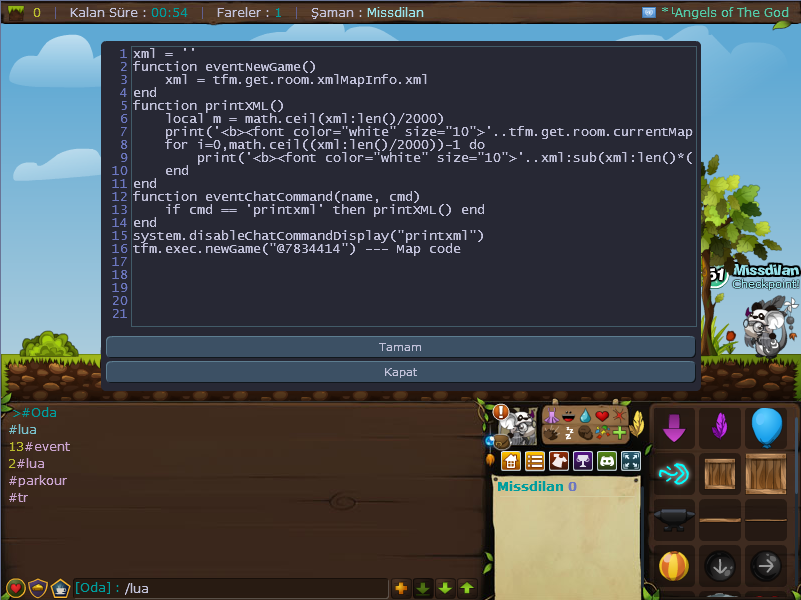
Task: Select the water drop cry emote
Action: pyautogui.click(x=585, y=416)
